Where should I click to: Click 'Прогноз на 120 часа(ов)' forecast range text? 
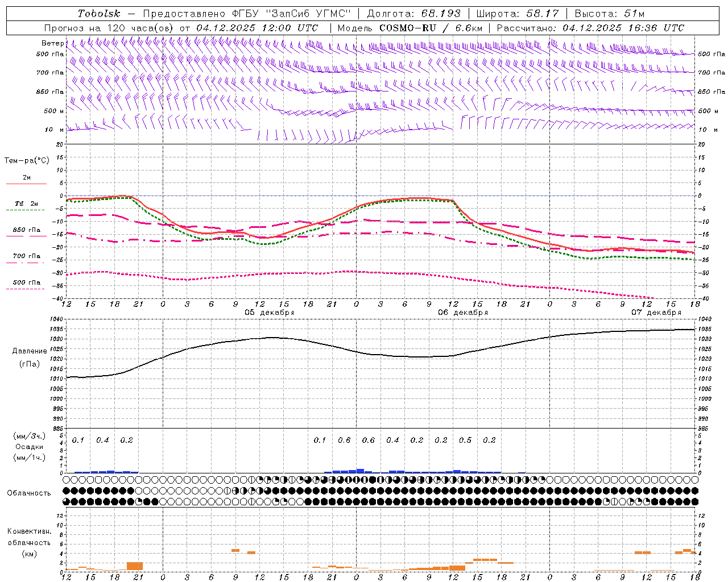(x=110, y=28)
